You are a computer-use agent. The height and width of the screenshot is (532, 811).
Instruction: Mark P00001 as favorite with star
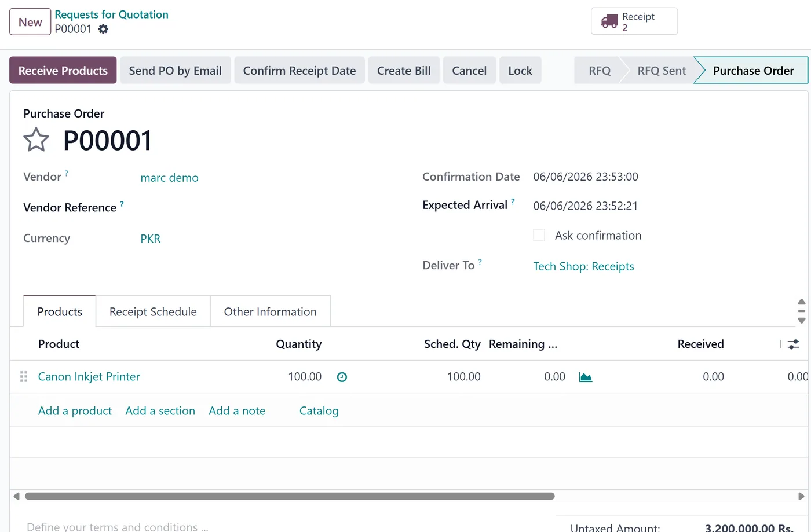(36, 140)
